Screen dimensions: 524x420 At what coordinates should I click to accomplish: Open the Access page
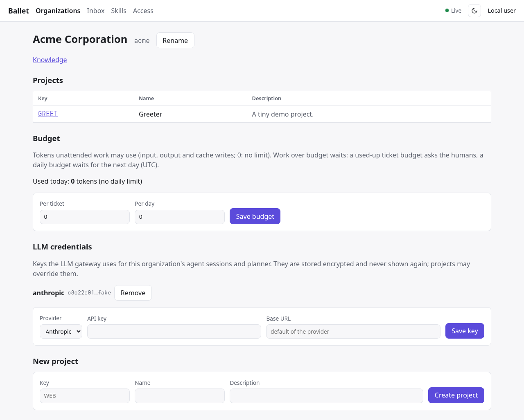pyautogui.click(x=143, y=11)
